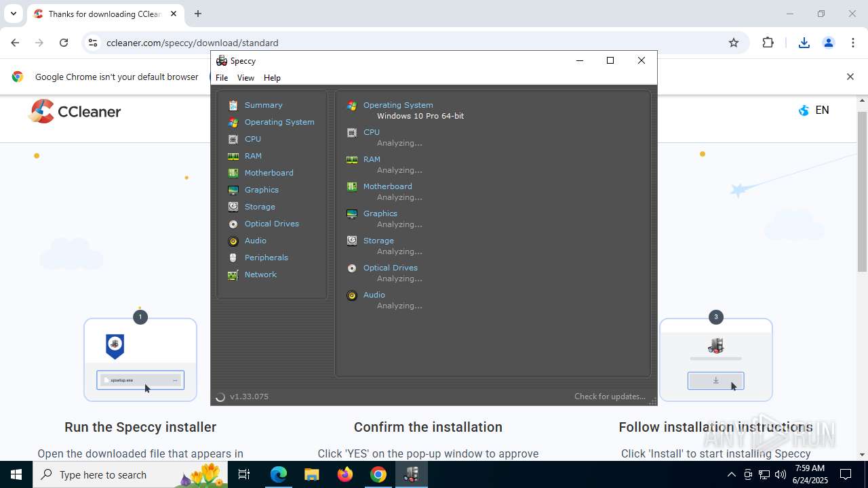Open Chrome three-dot menu
This screenshot has width=868, height=488.
coord(853,43)
